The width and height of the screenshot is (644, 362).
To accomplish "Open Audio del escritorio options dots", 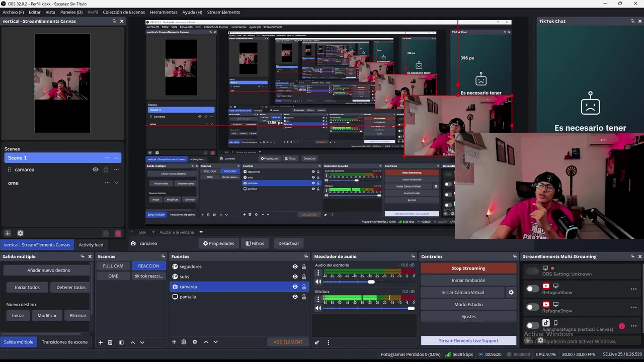I will click(x=318, y=273).
